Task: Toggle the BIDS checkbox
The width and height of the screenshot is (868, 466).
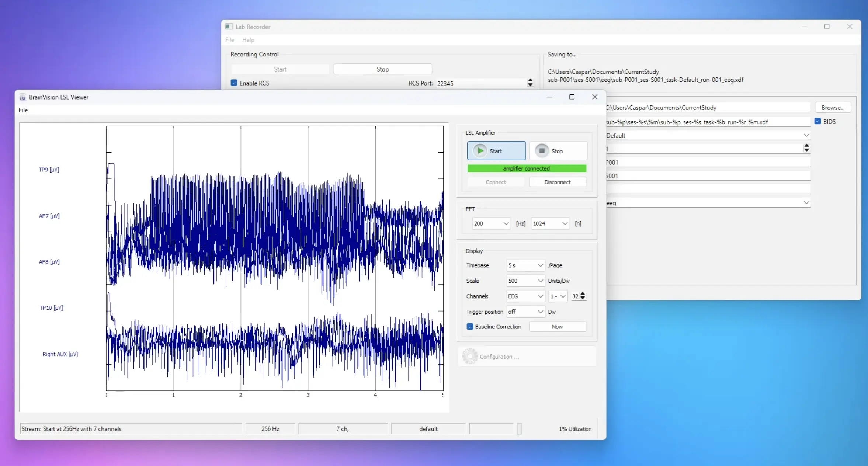Action: [817, 121]
